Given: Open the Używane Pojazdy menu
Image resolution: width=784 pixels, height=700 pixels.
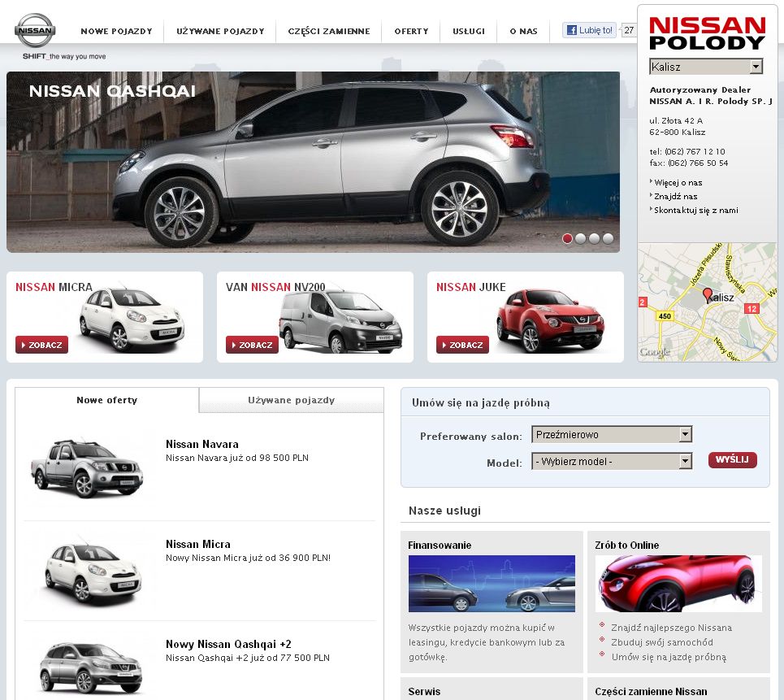Looking at the screenshot, I should click(220, 31).
